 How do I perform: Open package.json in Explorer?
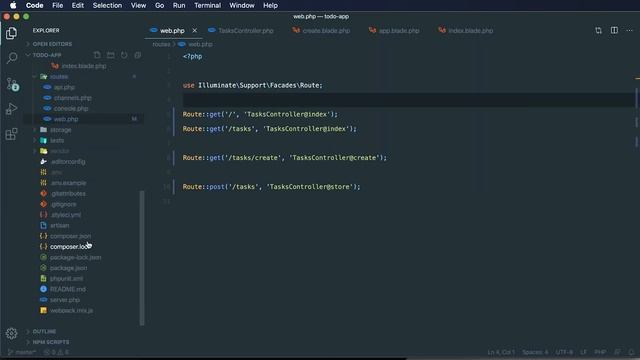pyautogui.click(x=68, y=268)
